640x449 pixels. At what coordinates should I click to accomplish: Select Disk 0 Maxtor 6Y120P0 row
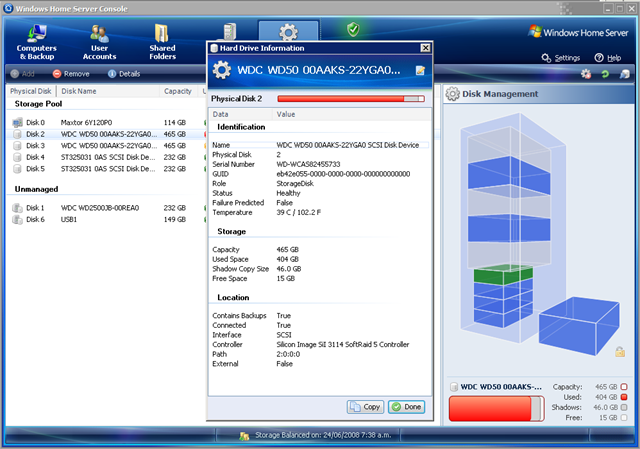(x=106, y=122)
